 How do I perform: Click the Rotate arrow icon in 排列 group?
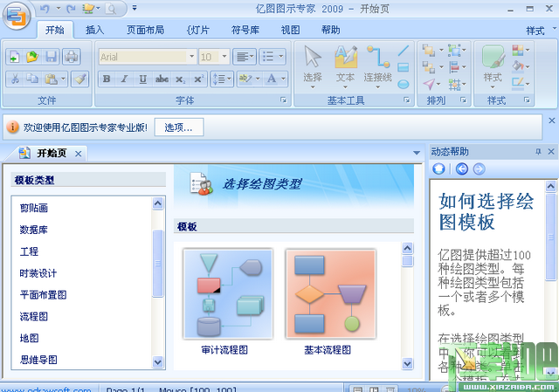(x=429, y=84)
